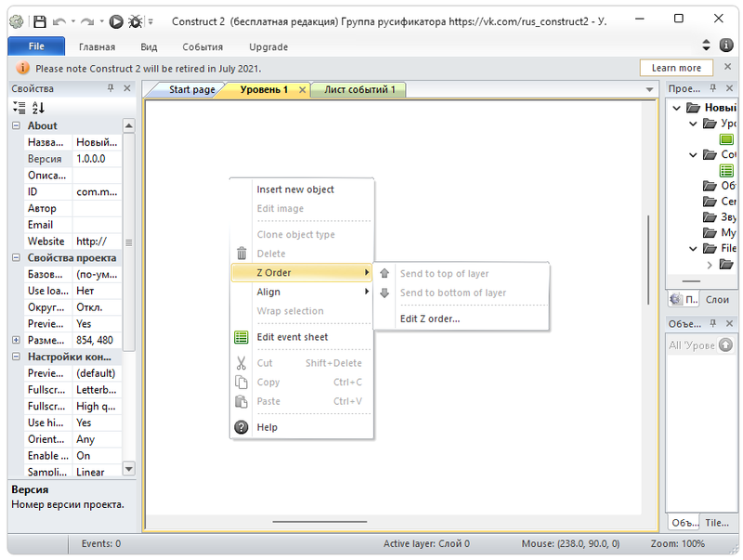Image resolution: width=743 pixels, height=560 pixels.
Task: Open the blue File button
Action: [36, 46]
